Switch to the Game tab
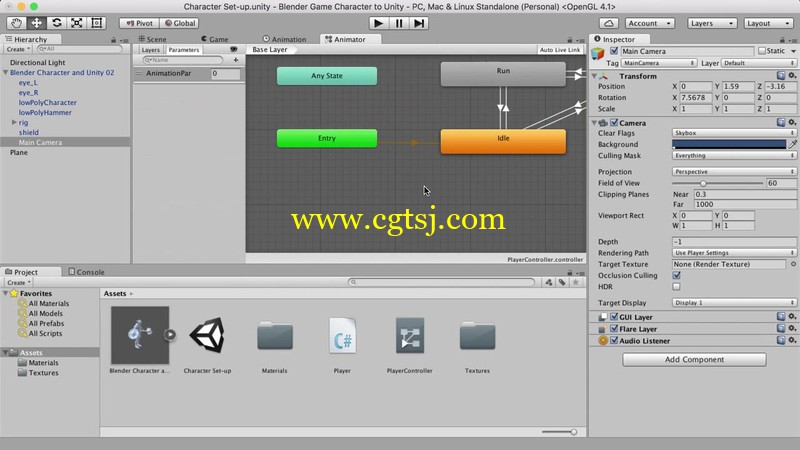 click(214, 39)
